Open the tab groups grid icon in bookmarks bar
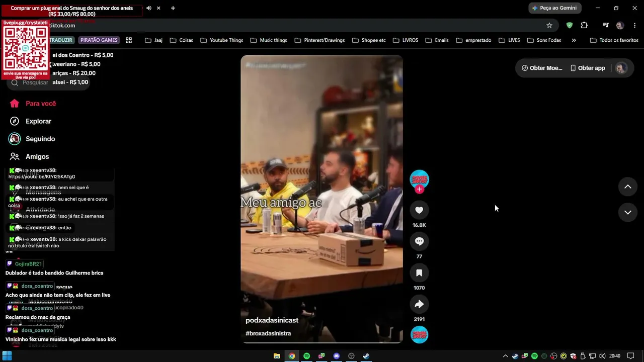Image resolution: width=644 pixels, height=362 pixels. 129,40
